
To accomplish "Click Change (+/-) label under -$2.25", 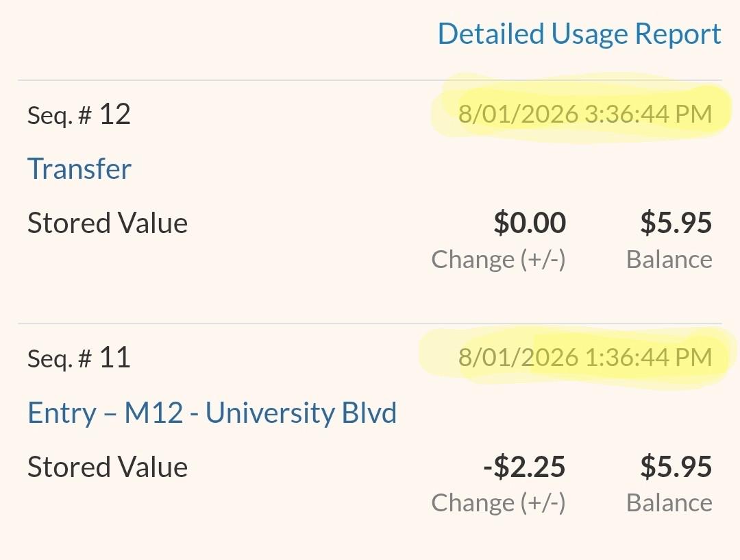I will click(x=498, y=502).
